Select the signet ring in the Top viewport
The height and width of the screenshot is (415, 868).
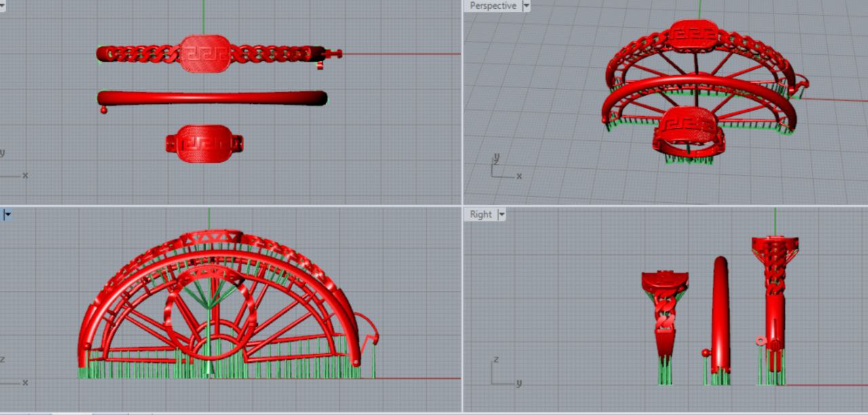pyautogui.click(x=205, y=143)
